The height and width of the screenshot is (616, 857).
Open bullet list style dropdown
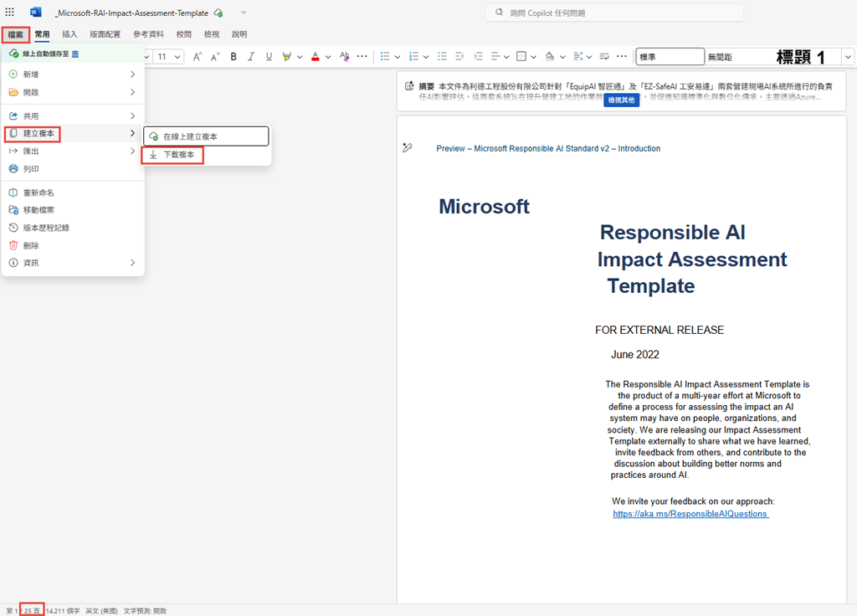pos(398,57)
